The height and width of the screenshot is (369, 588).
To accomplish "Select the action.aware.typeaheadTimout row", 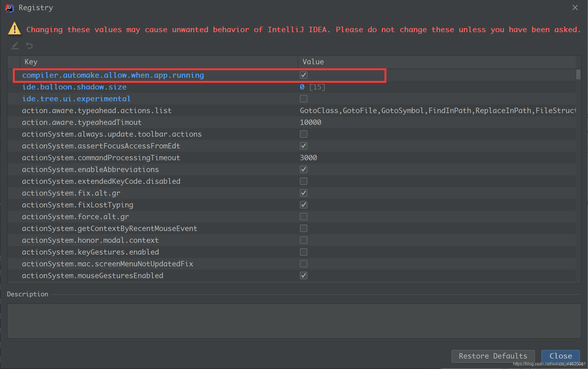I will pyautogui.click(x=82, y=122).
